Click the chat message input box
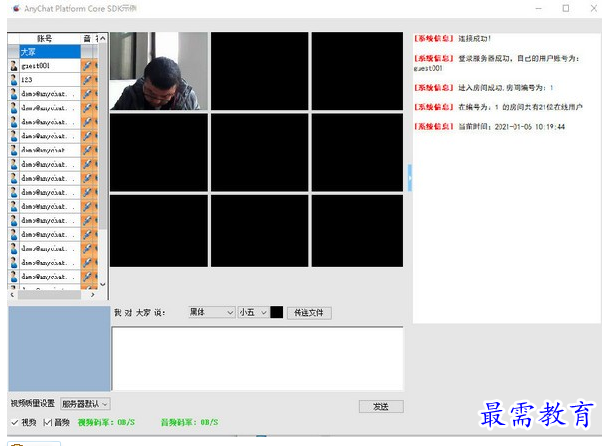Viewport: 602px width, 446px height. click(x=257, y=358)
